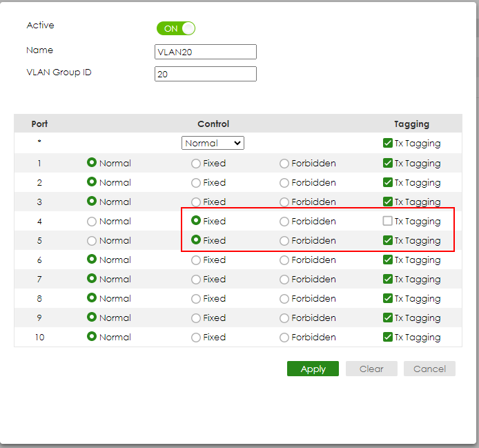Disable Tx Tagging on port 5

pos(388,241)
